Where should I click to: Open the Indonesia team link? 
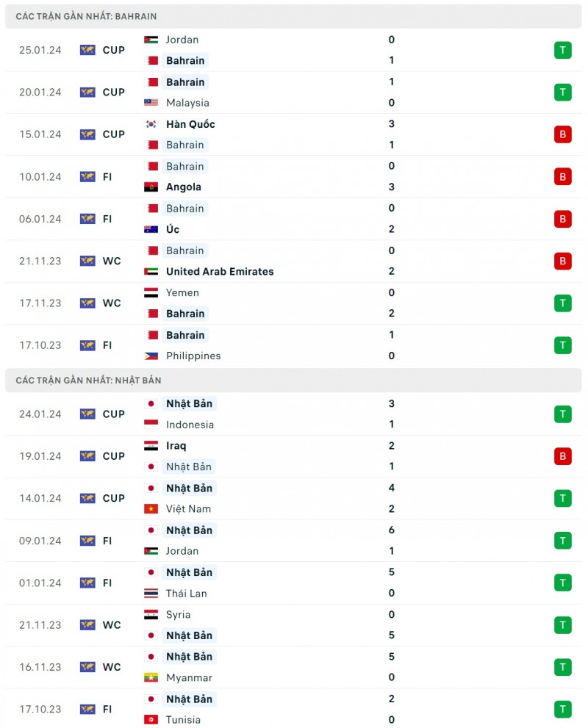point(190,425)
